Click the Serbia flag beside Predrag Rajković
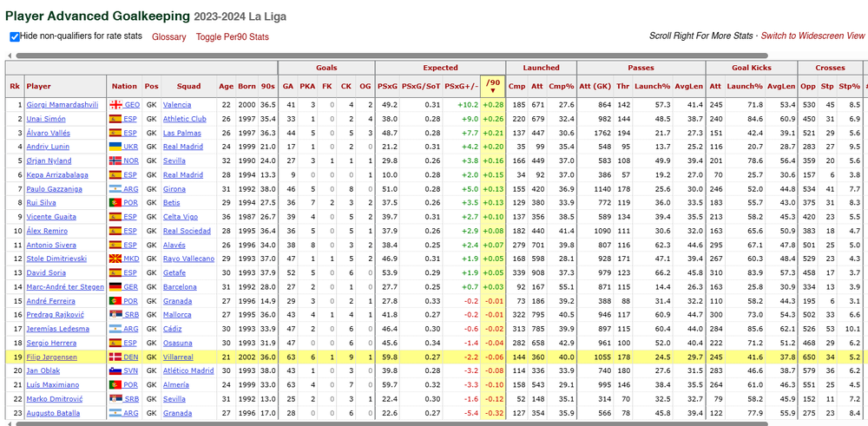The image size is (868, 426). pos(115,315)
